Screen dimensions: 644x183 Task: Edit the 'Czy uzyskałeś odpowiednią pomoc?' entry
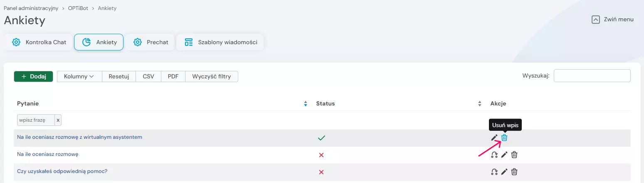pos(504,172)
